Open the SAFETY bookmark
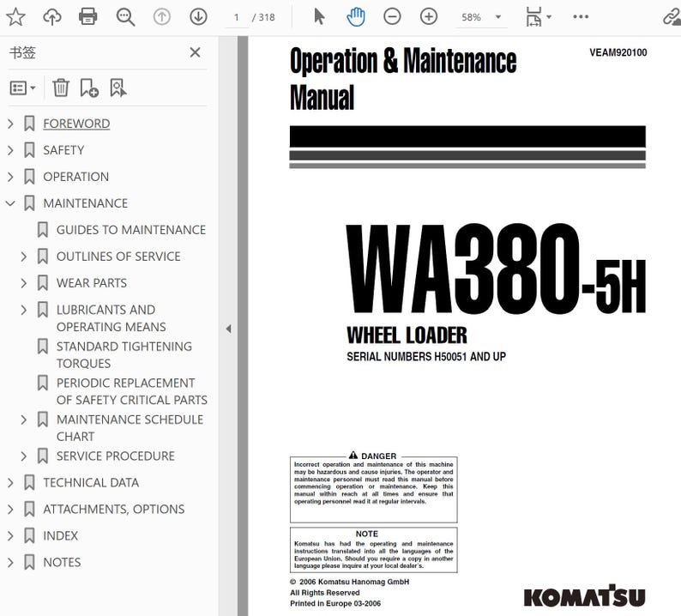 63,150
